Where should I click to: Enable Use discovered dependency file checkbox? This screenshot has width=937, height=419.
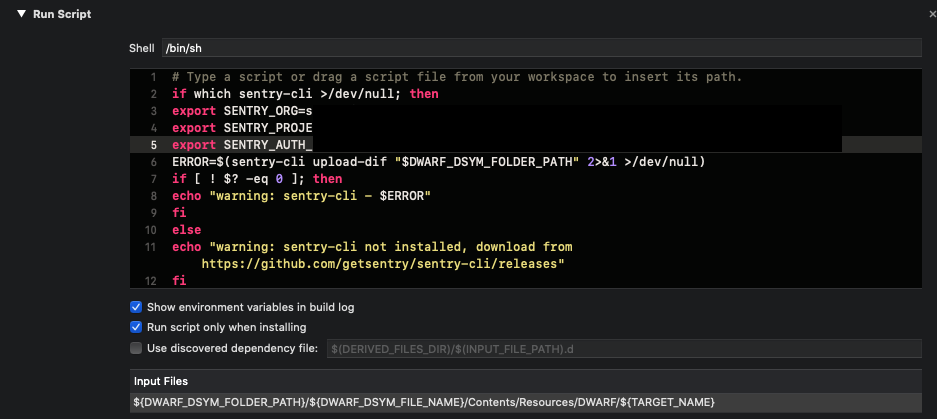coord(136,348)
